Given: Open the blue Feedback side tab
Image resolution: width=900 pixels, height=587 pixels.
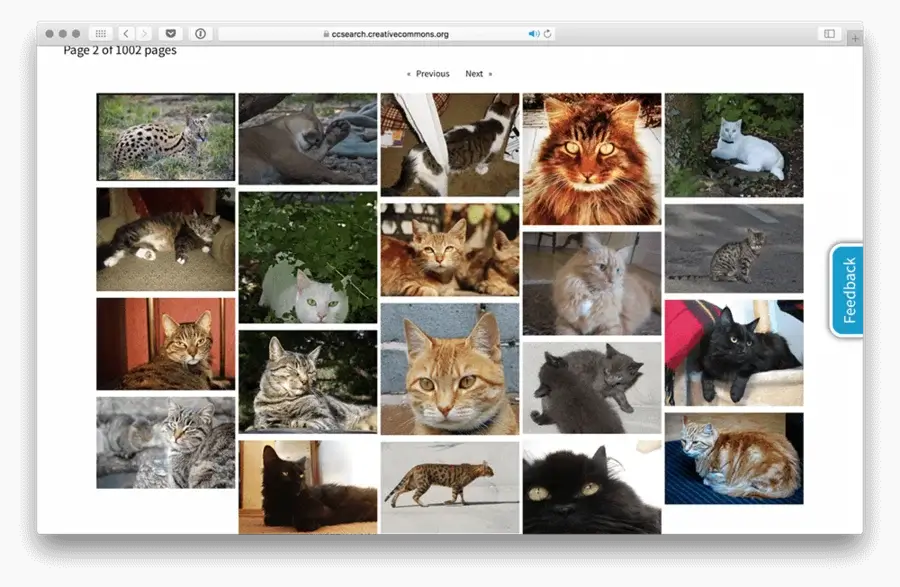Looking at the screenshot, I should pos(848,290).
